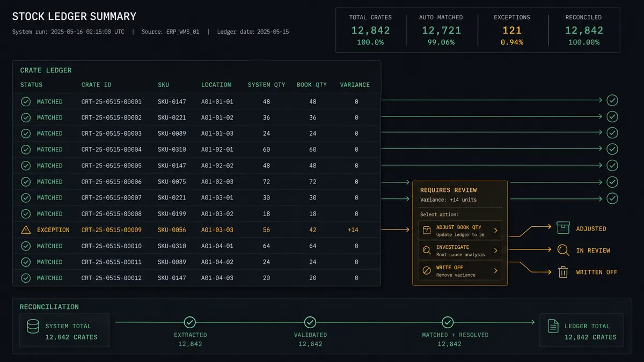Click the magnifier icon beside Investigate

click(x=427, y=250)
